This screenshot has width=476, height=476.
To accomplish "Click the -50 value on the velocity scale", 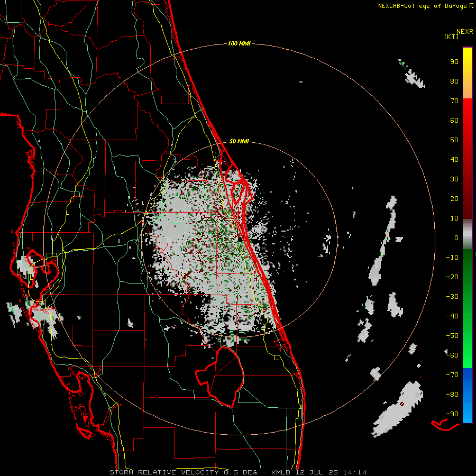I will 452,336.
